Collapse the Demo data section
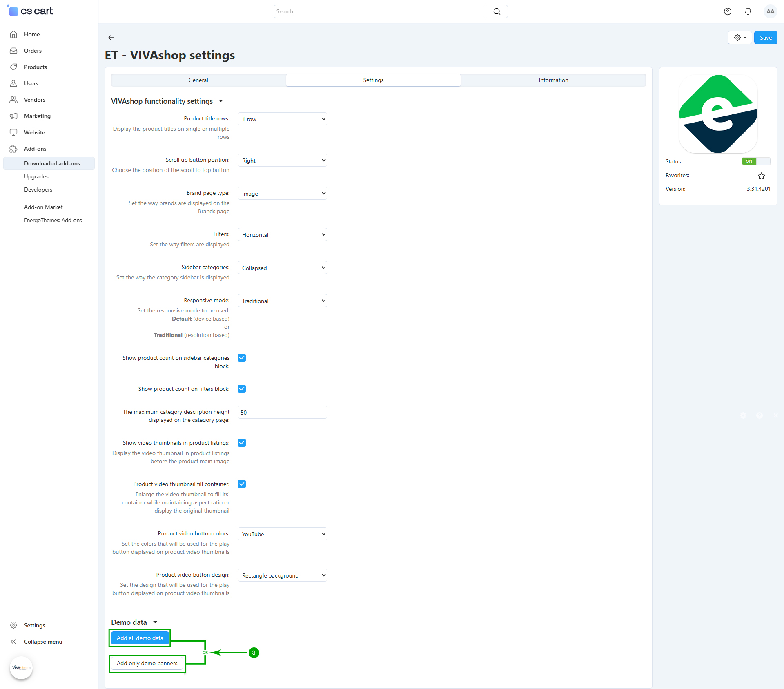This screenshot has height=689, width=784. pyautogui.click(x=155, y=622)
